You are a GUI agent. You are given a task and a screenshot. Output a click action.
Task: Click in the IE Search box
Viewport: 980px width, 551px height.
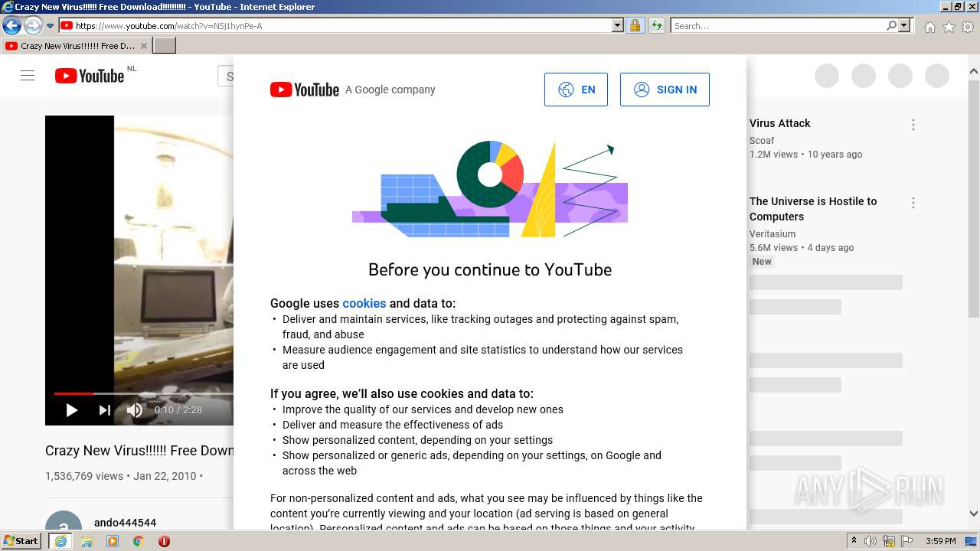(778, 26)
